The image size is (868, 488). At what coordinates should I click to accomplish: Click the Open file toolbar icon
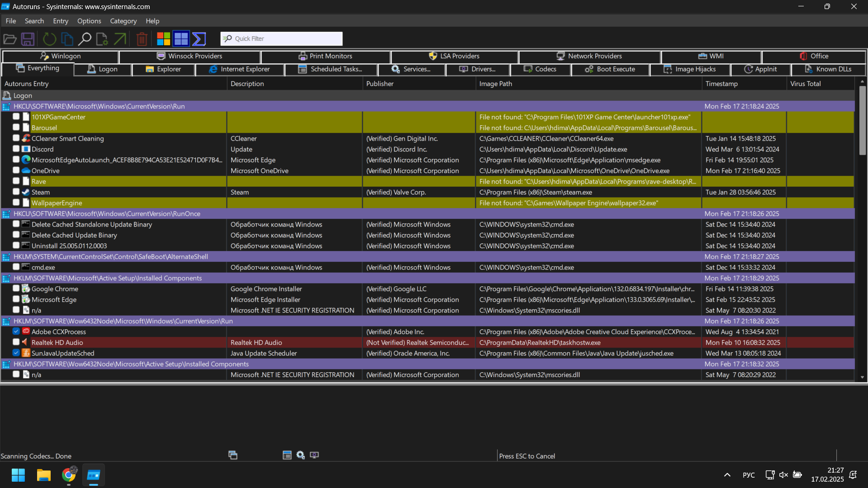(x=10, y=39)
